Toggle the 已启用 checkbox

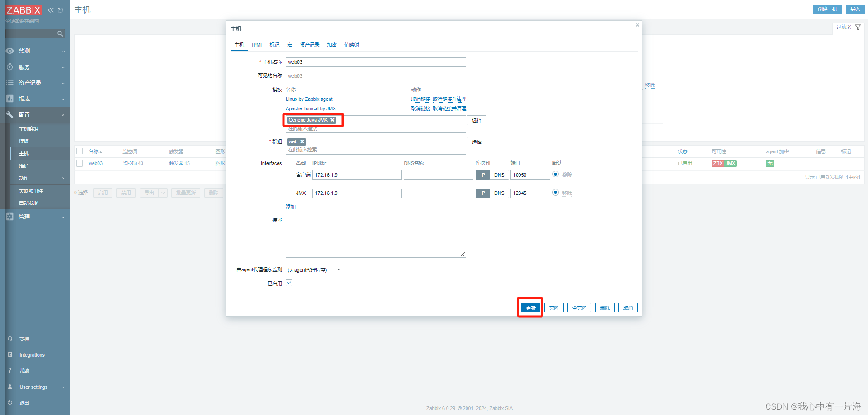pos(289,283)
